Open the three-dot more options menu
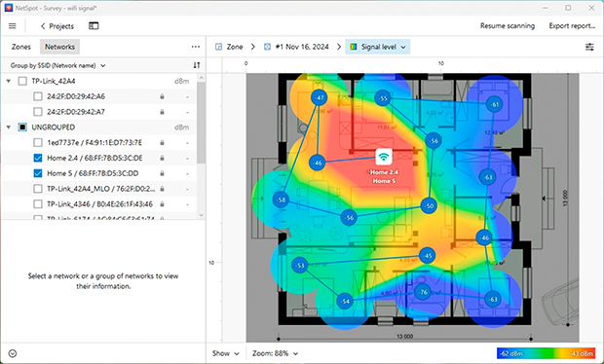 (196, 47)
